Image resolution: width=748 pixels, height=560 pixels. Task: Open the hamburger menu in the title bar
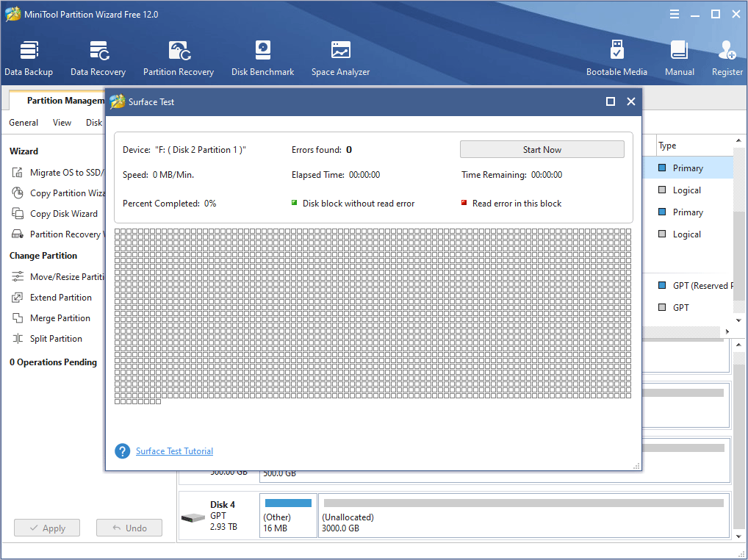675,14
